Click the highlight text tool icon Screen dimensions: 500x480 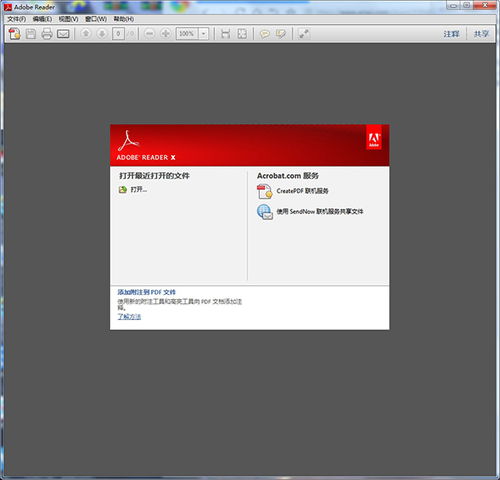pyautogui.click(x=281, y=34)
